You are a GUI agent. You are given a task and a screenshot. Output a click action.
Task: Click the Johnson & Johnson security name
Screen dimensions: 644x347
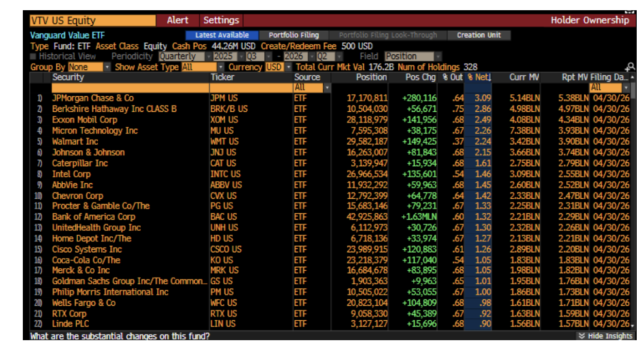[x=88, y=152]
